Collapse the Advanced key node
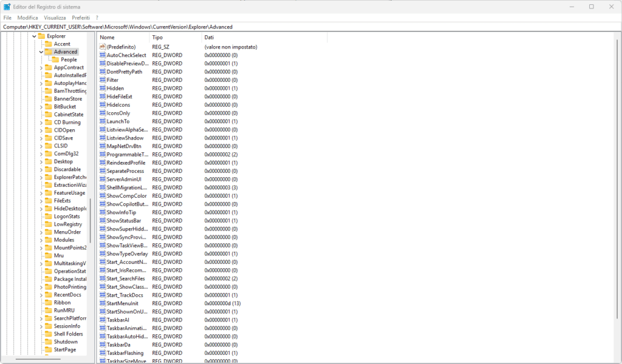 point(41,52)
